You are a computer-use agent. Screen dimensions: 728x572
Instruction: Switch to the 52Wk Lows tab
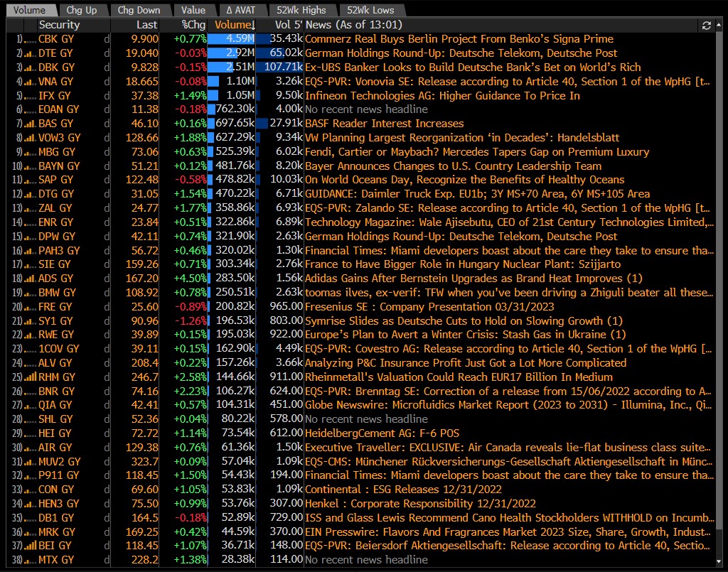tap(370, 10)
